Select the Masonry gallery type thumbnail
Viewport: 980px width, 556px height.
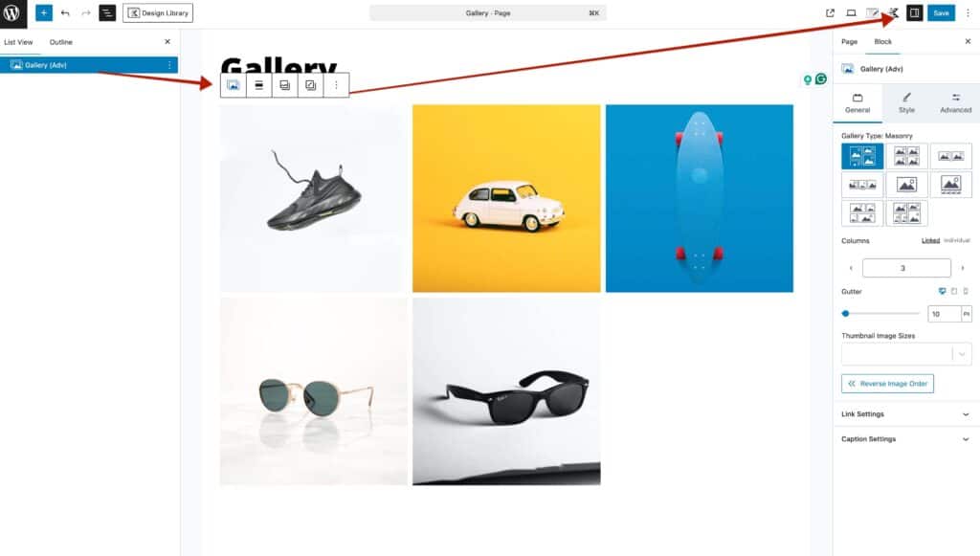(861, 155)
